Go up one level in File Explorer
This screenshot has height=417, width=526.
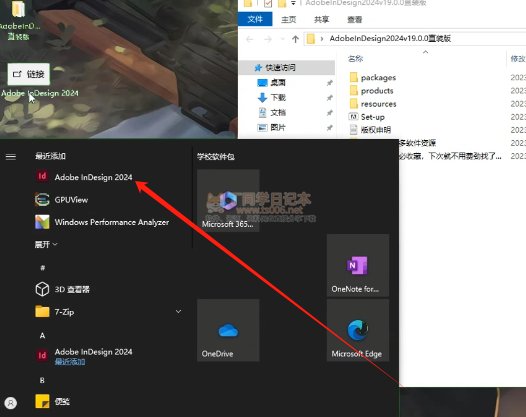click(295, 39)
